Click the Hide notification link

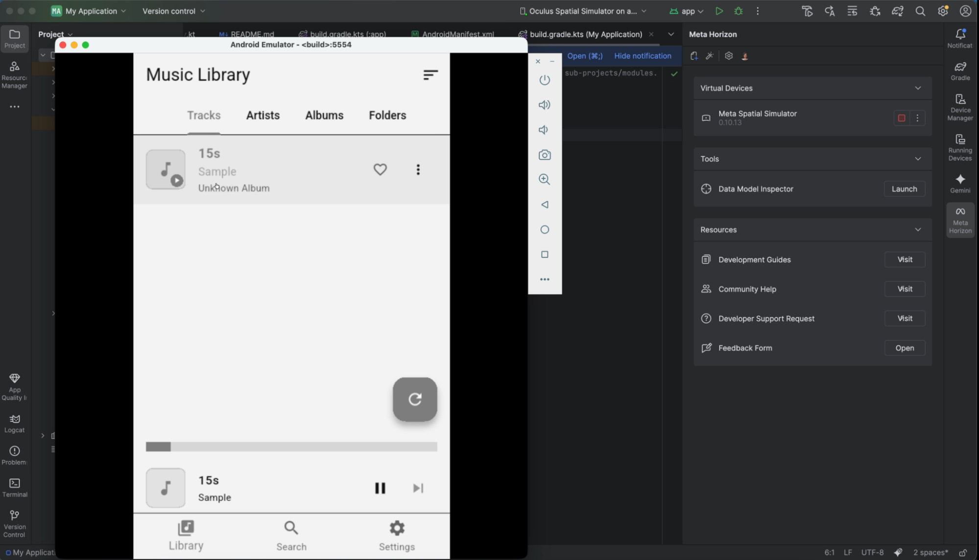pyautogui.click(x=643, y=56)
